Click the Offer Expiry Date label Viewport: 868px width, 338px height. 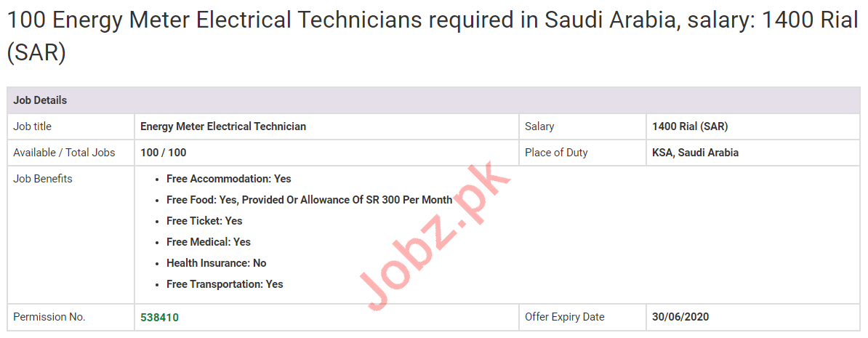(x=565, y=317)
